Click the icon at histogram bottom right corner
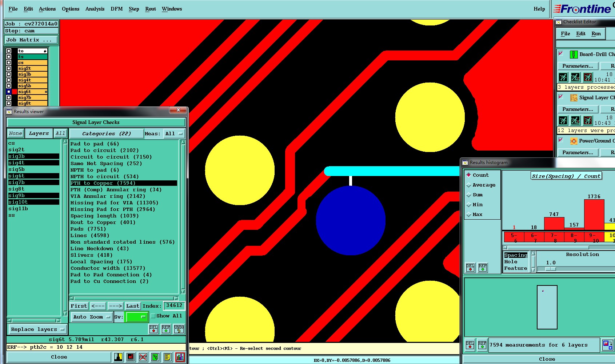 click(608, 345)
